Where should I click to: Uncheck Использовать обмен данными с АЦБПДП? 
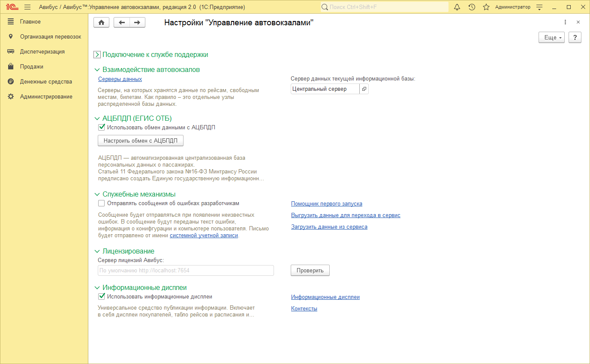[102, 127]
